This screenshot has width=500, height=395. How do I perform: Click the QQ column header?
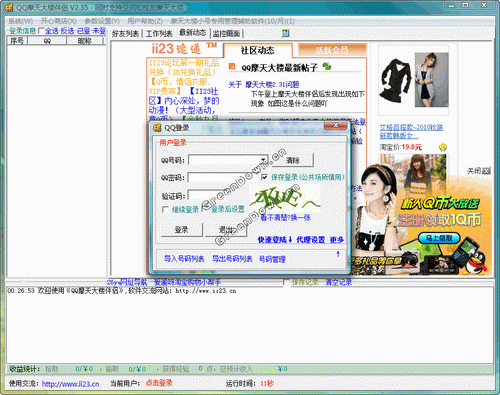click(x=47, y=41)
